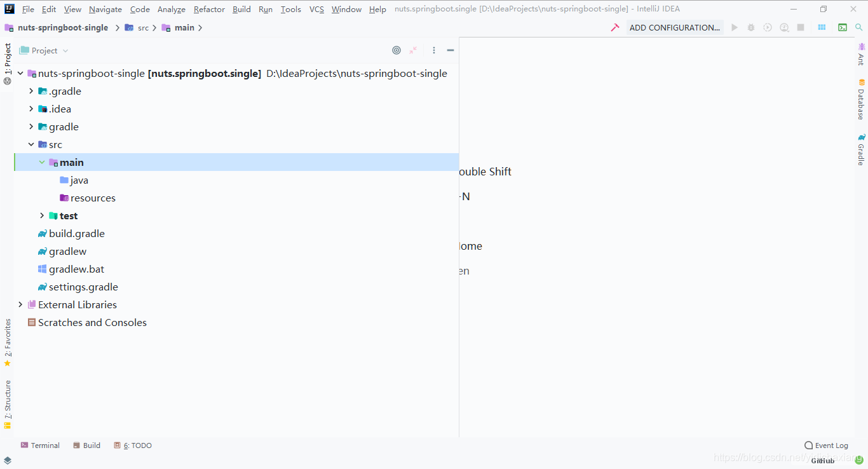The image size is (868, 469).
Task: Hide the Project panel with minus icon
Action: [x=451, y=50]
